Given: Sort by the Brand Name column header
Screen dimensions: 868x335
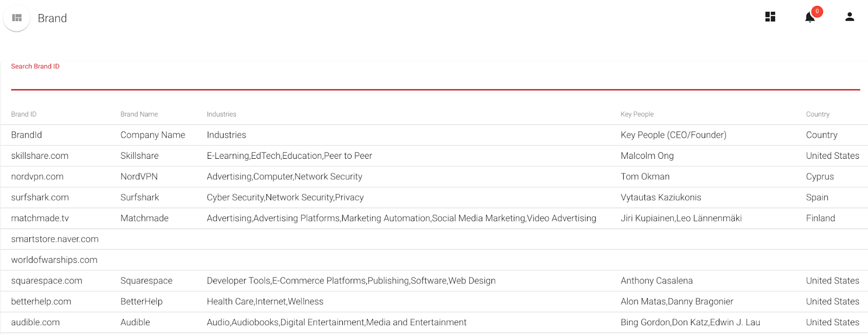Looking at the screenshot, I should tap(139, 114).
